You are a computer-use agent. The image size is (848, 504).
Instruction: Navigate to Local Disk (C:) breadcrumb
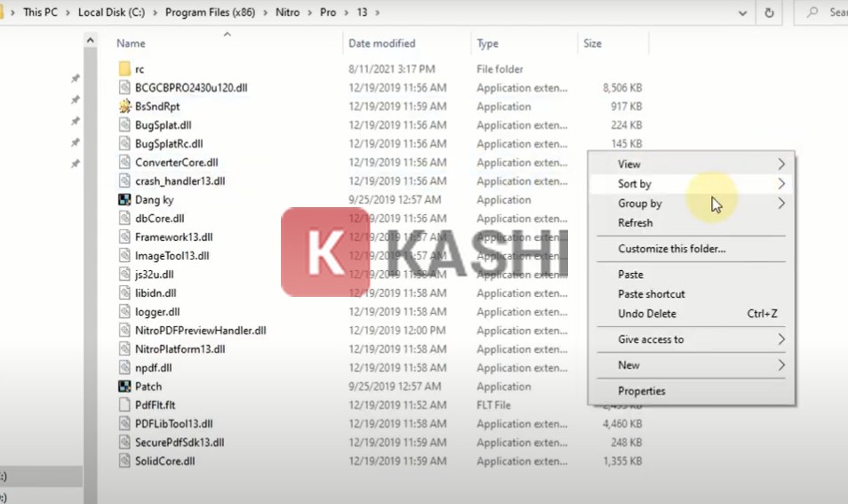111,12
